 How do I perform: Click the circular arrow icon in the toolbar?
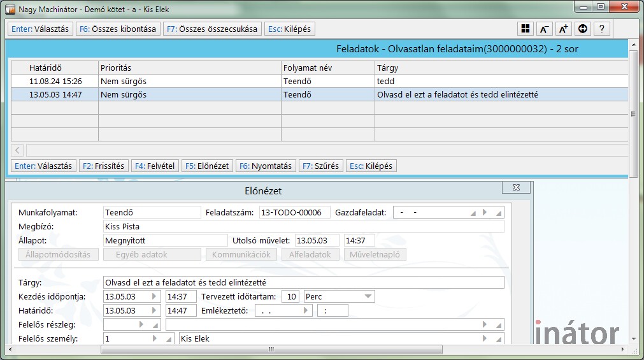click(x=582, y=29)
